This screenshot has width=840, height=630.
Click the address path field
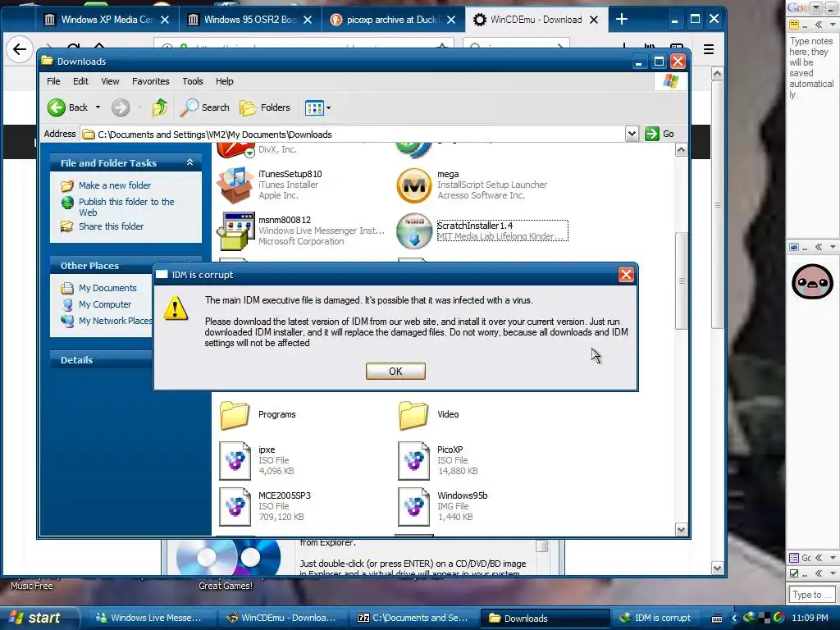click(x=353, y=134)
